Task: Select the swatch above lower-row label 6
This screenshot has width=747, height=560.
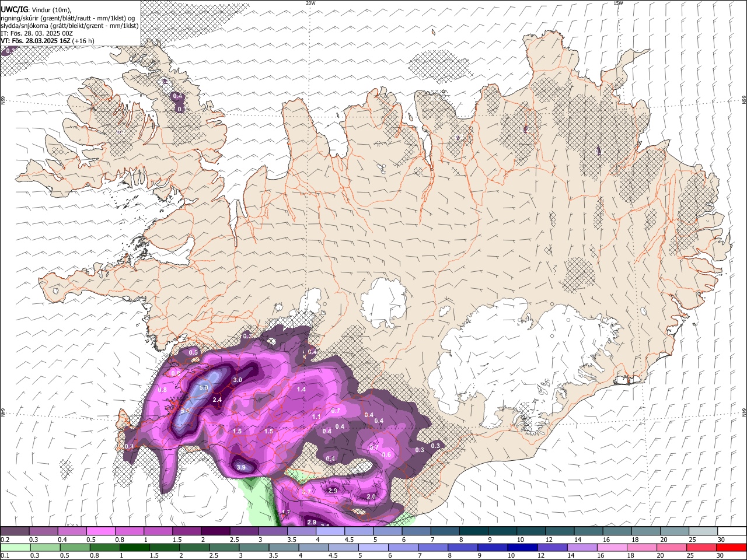Action: [403, 548]
